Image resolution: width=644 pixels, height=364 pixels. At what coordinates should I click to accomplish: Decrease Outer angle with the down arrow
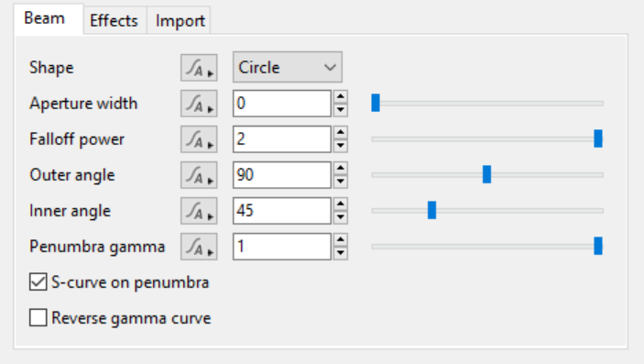click(341, 182)
